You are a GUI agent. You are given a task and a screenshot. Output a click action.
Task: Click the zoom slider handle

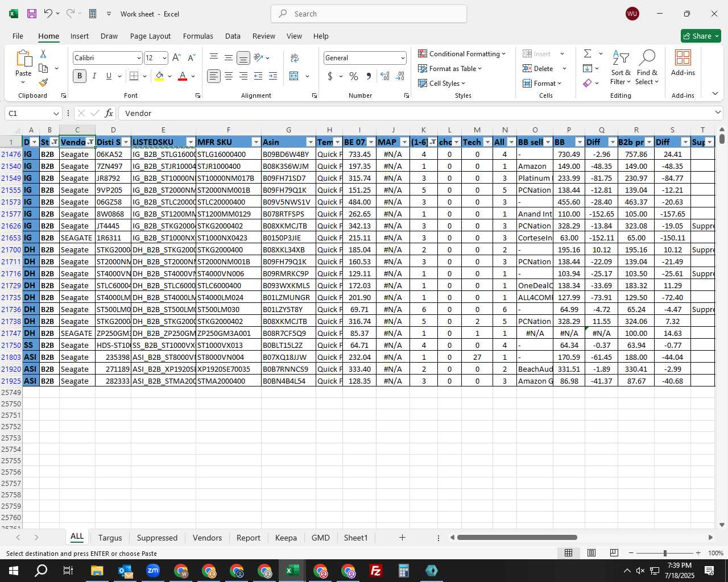664,553
